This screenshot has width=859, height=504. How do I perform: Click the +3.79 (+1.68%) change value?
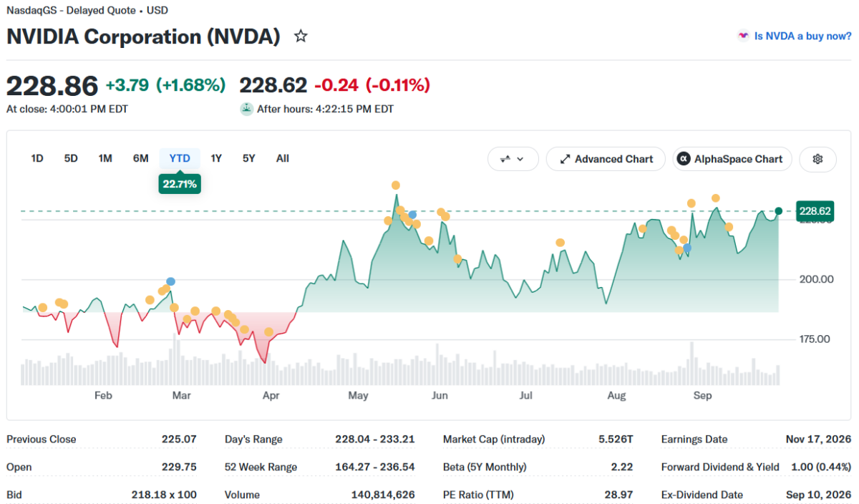[x=165, y=85]
